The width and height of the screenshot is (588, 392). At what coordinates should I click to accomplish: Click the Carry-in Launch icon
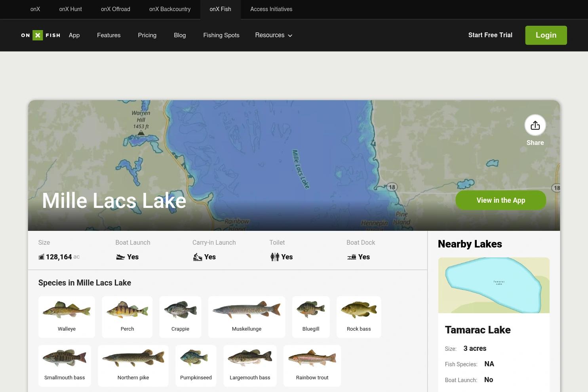197,257
